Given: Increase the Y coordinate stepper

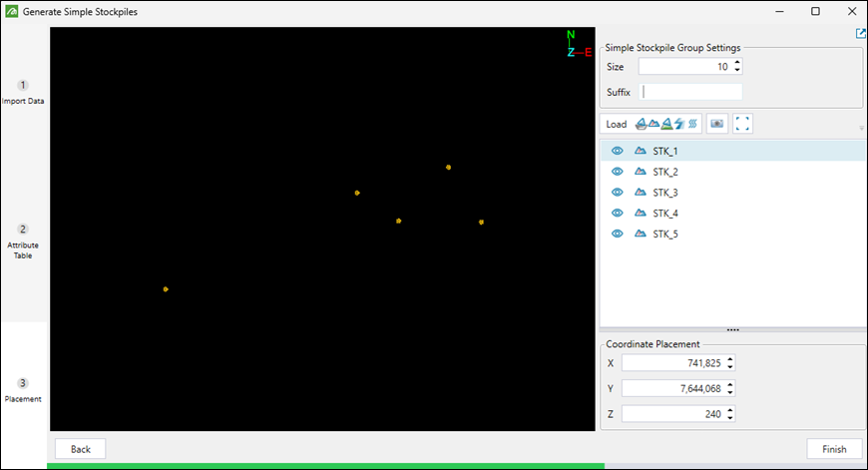Looking at the screenshot, I should coord(730,385).
